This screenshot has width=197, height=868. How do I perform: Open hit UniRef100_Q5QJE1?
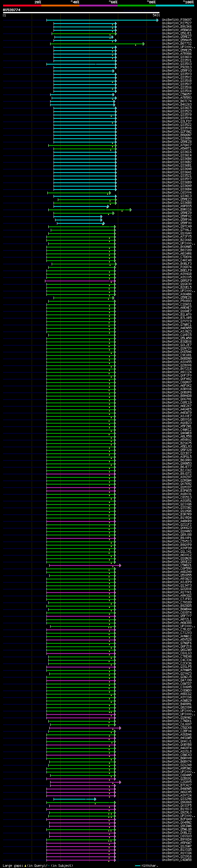(177, 33)
